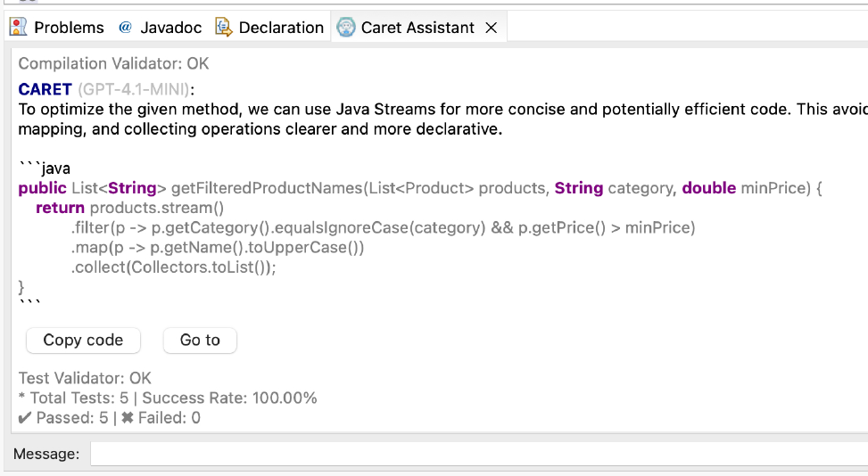Click the Problems tab icon
This screenshot has height=476, width=868.
tap(18, 27)
